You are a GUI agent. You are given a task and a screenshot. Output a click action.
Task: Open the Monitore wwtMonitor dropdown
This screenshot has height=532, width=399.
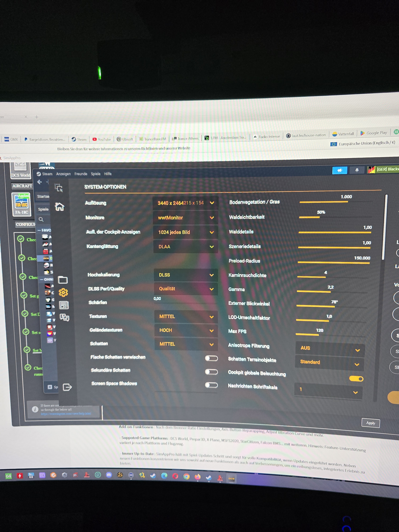[x=185, y=218]
